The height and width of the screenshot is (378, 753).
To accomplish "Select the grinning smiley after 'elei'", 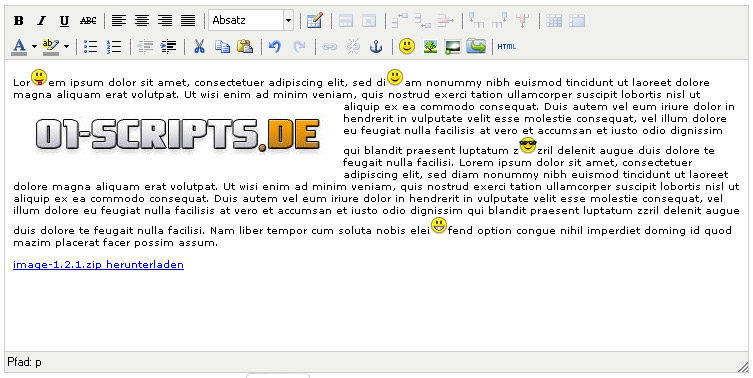I will point(438,225).
